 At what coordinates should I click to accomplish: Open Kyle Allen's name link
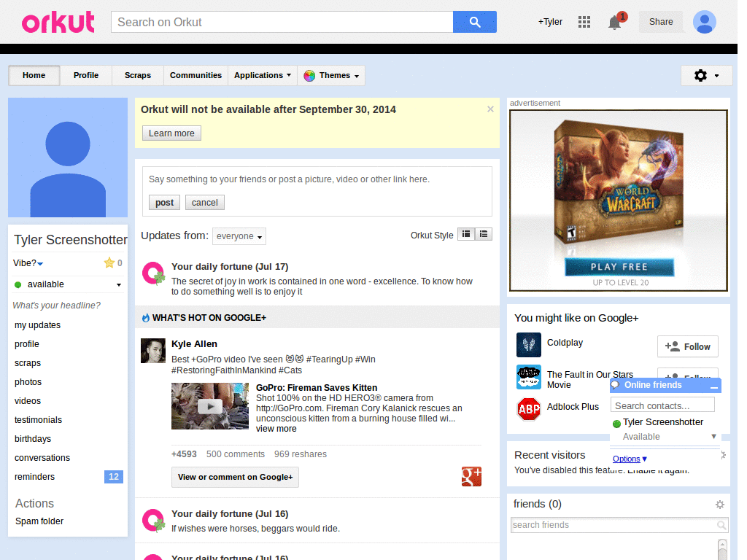194,344
